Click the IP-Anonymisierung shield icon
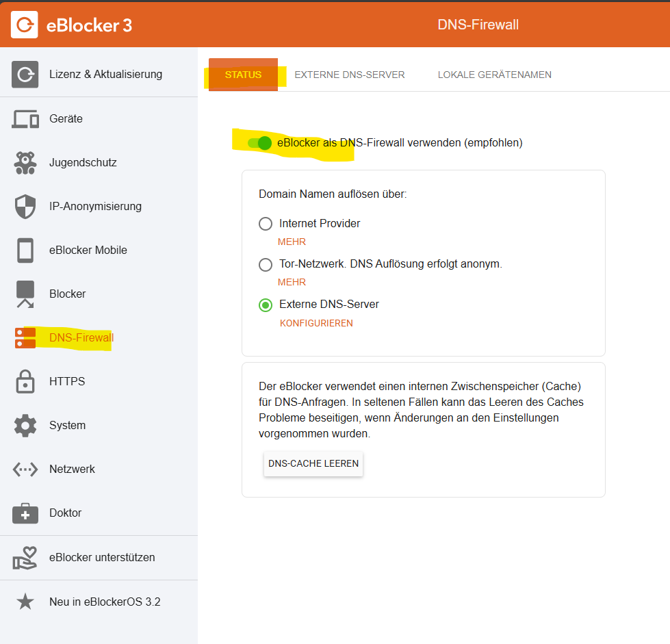Image resolution: width=670 pixels, height=644 pixels. point(25,207)
